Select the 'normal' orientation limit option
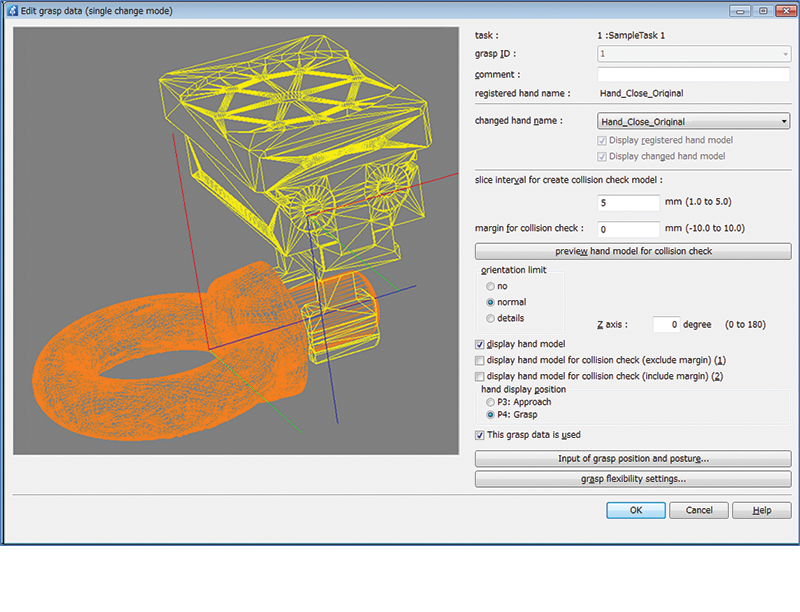This screenshot has width=800, height=612. pyautogui.click(x=491, y=302)
